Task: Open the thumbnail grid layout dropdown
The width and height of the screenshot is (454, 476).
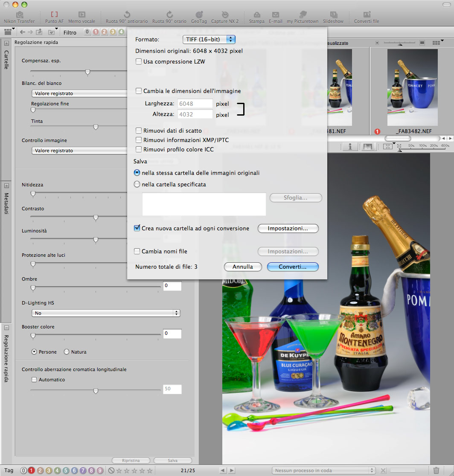Action: (438, 43)
